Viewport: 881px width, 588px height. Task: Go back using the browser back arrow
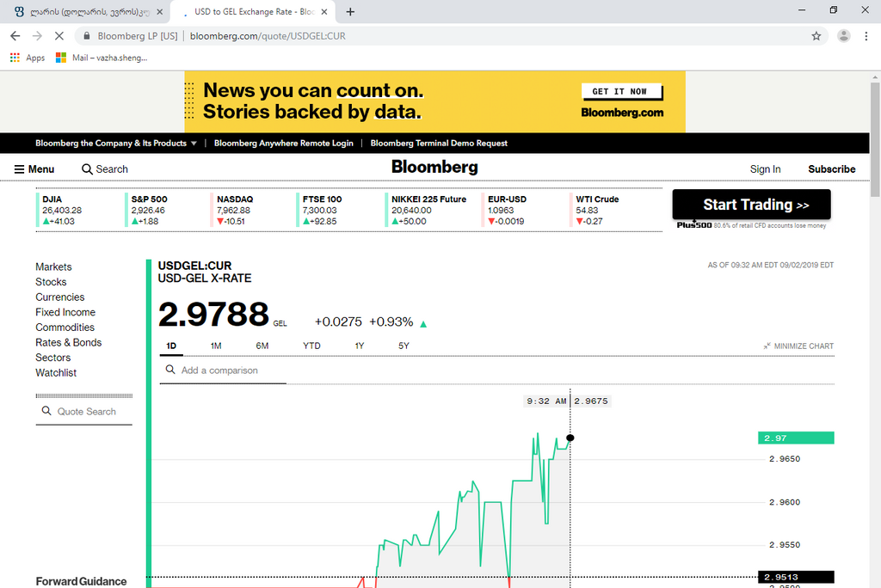click(x=15, y=36)
